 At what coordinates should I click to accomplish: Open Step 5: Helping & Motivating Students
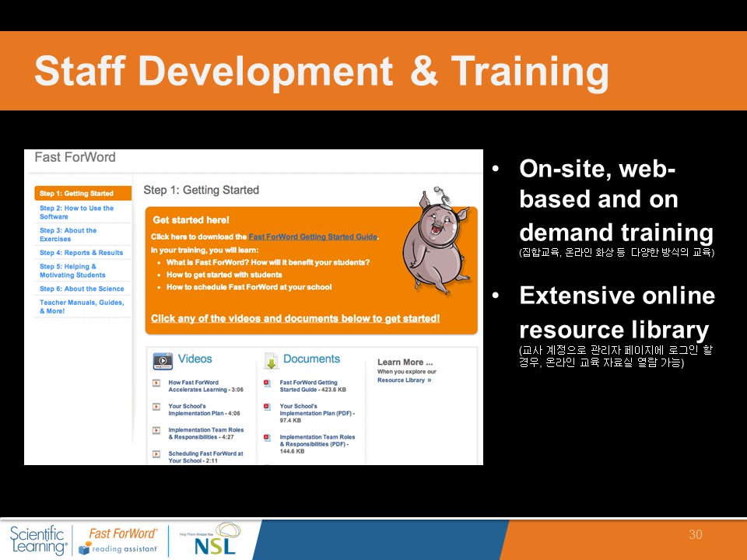[x=72, y=271]
